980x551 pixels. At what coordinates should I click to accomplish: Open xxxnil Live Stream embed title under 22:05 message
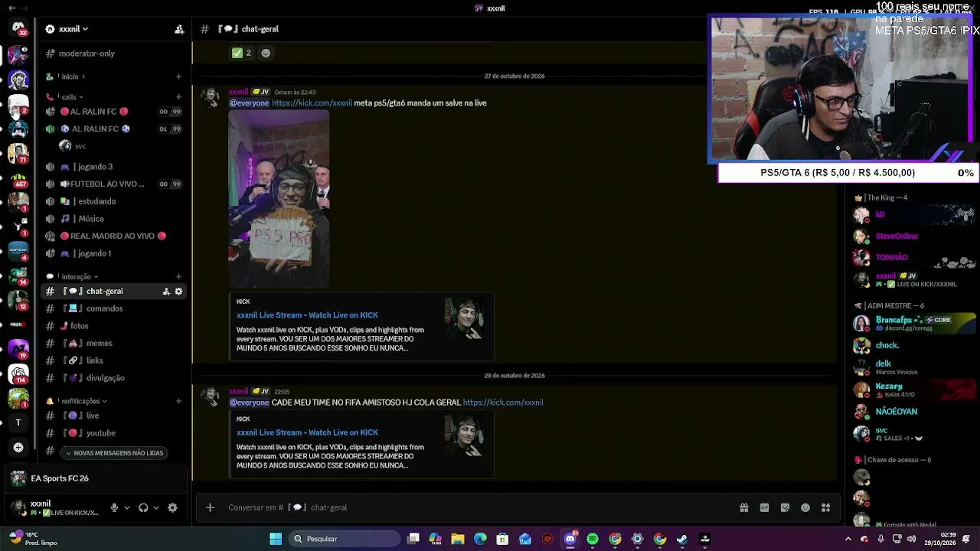click(x=307, y=432)
